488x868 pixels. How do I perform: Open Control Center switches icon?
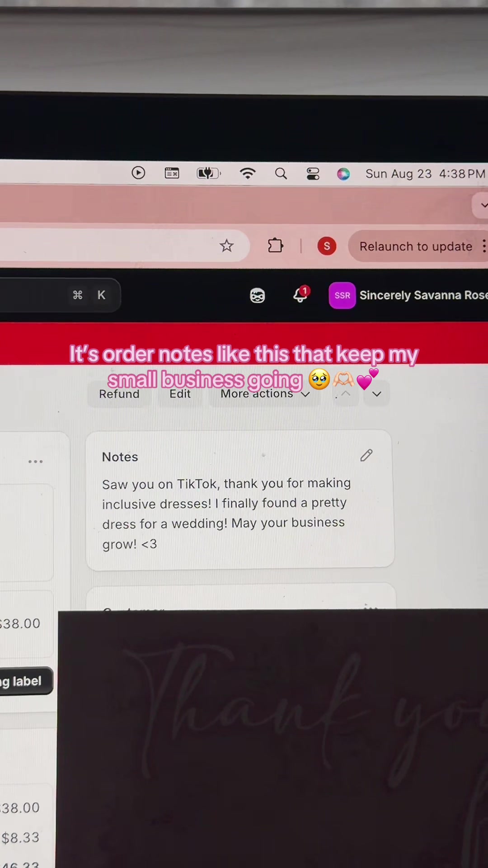pos(313,174)
